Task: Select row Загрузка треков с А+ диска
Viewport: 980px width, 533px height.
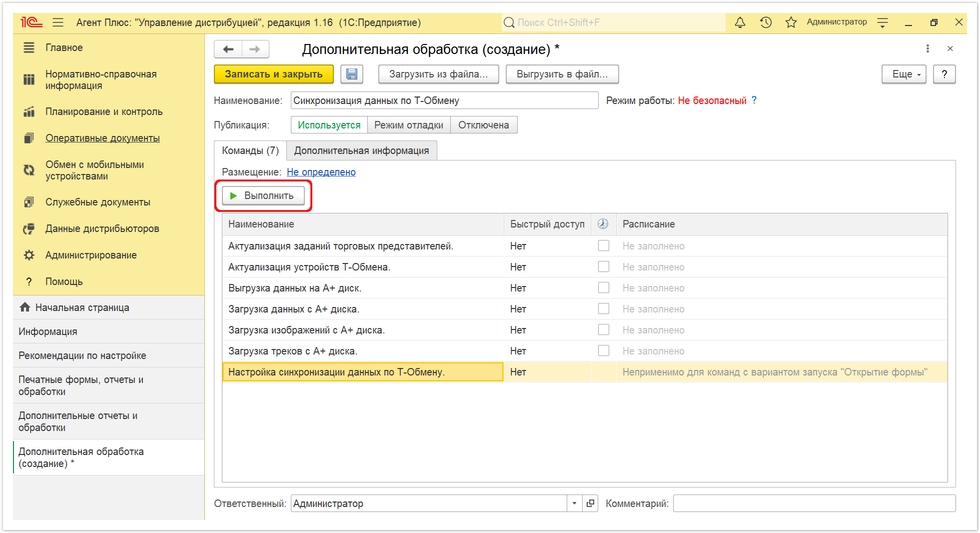Action: [x=585, y=351]
